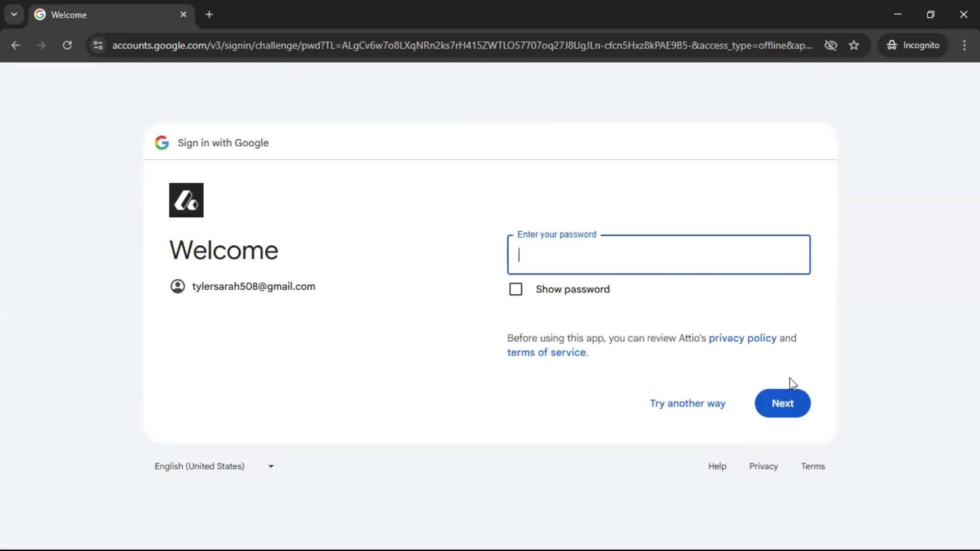The image size is (980, 551).
Task: Open site information settings icon
Action: click(x=97, y=45)
